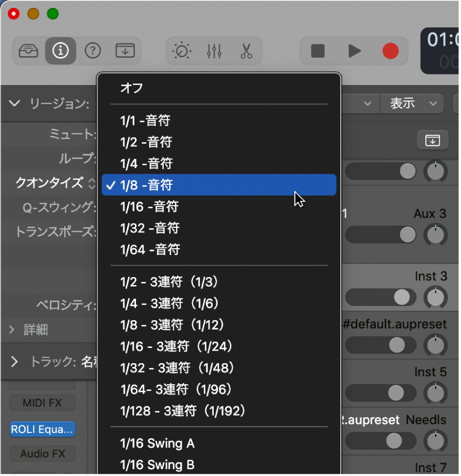This screenshot has width=461, height=476.
Task: Open Quick Help
Action: 93,51
